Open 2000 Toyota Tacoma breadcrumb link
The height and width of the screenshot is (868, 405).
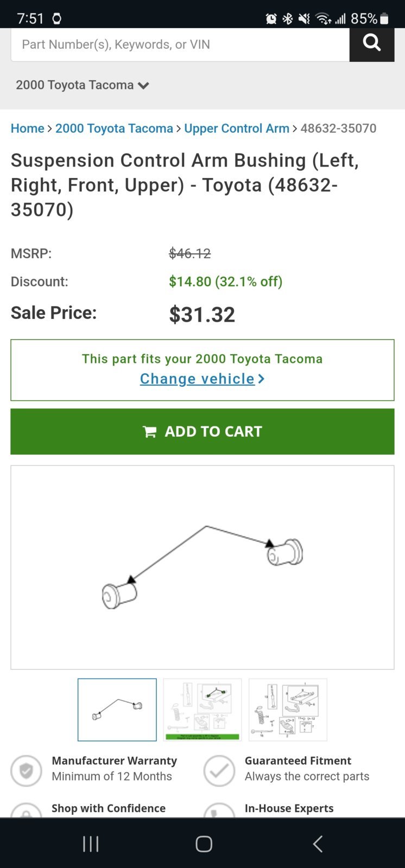click(x=114, y=129)
